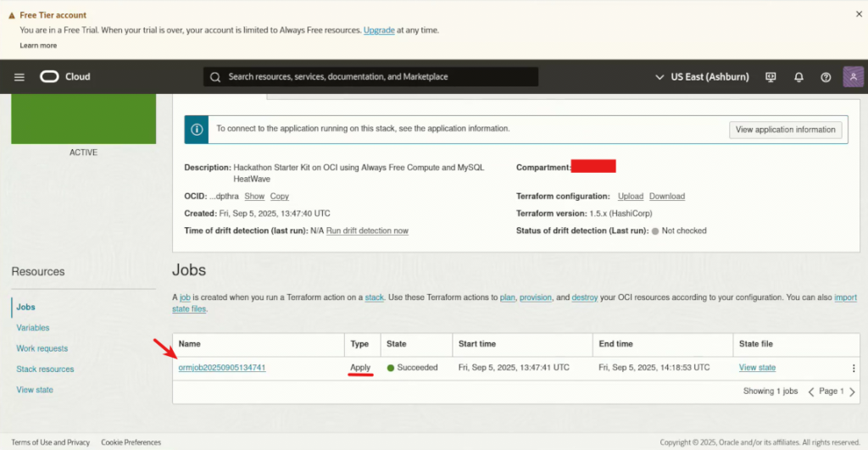
Task: Open the help question mark icon
Action: point(826,77)
